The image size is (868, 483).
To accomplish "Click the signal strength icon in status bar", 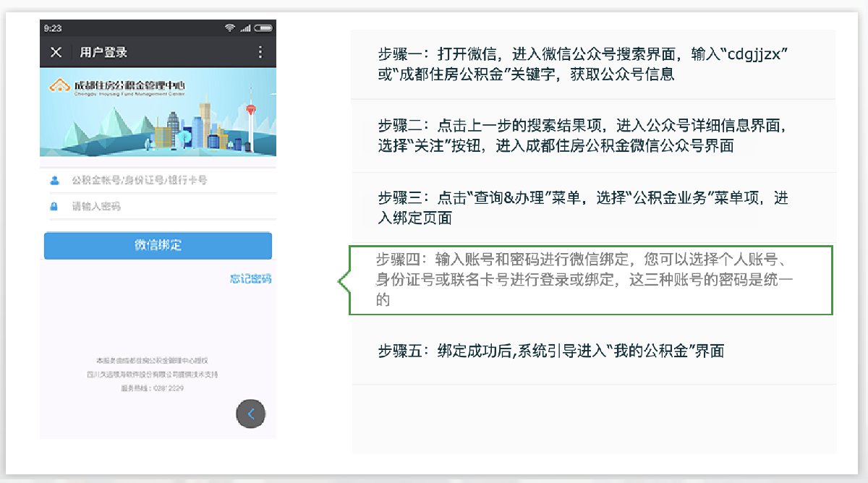I will coord(246,28).
